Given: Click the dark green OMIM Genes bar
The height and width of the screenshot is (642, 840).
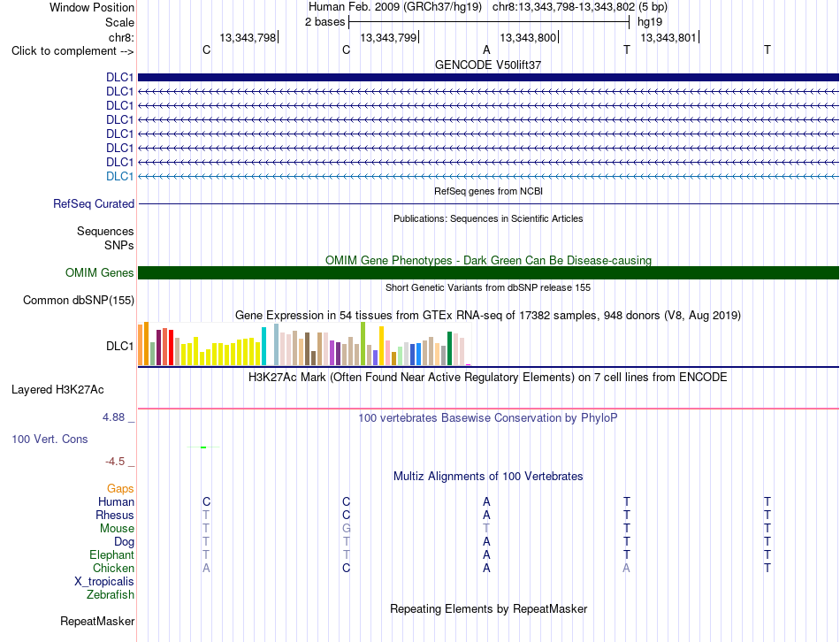Looking at the screenshot, I should coord(488,272).
